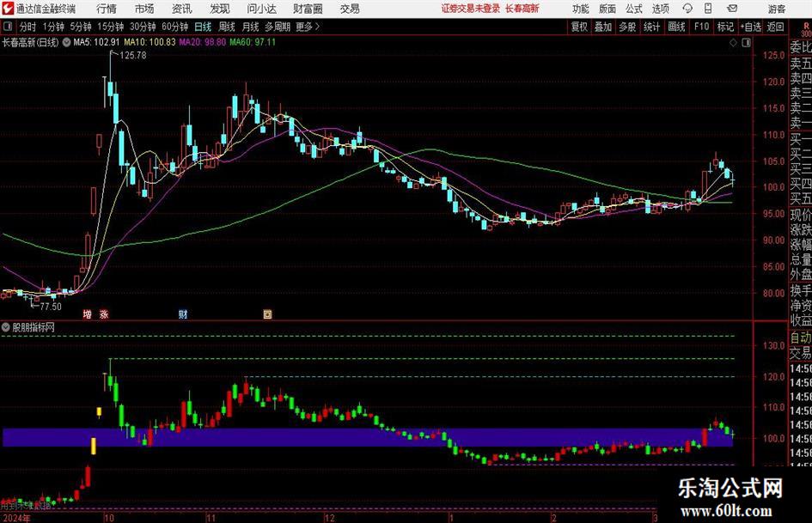The height and width of the screenshot is (523, 812).
Task: Click the 游客 user label
Action: (x=776, y=9)
